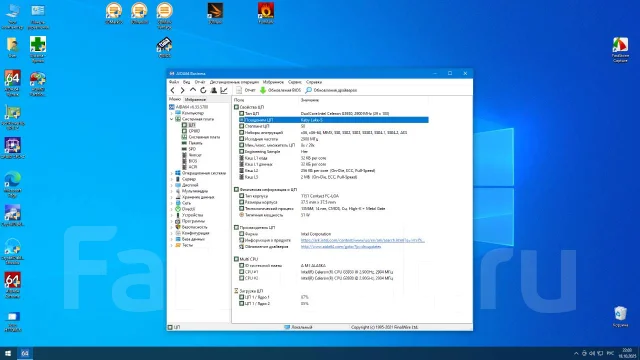Open the Вид menu
The height and width of the screenshot is (360, 640).
[x=187, y=82]
